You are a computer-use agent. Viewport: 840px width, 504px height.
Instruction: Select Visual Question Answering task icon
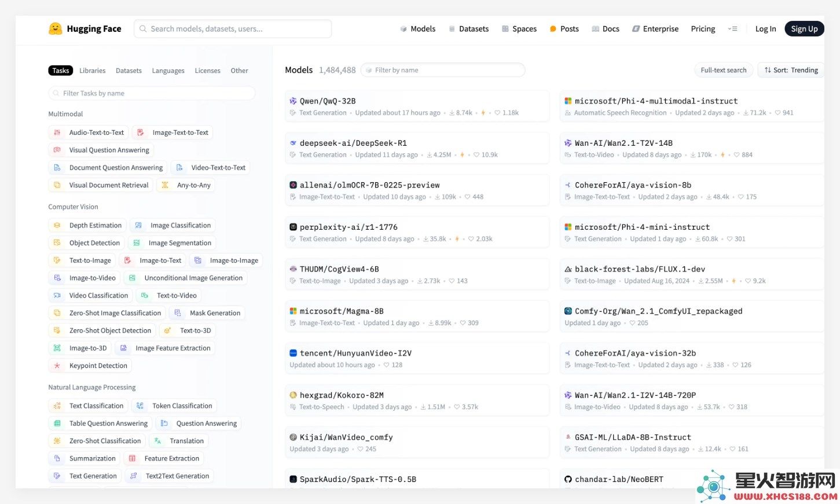coord(57,150)
